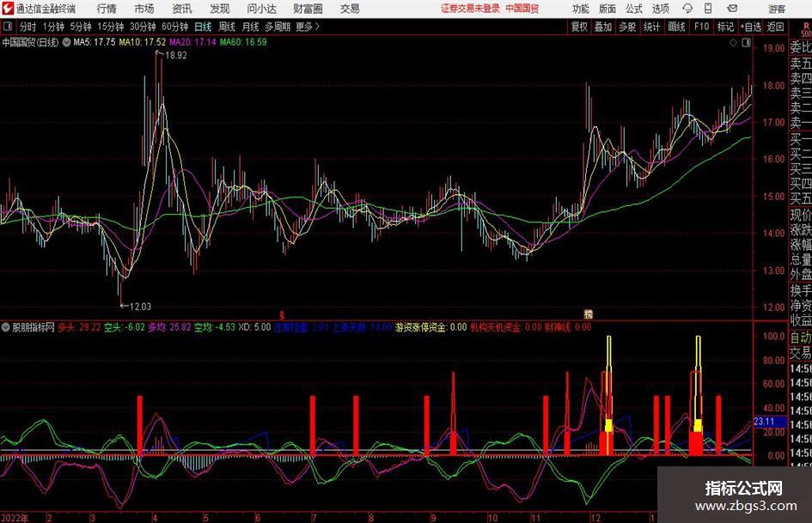Switch to the 分时 period tab
Viewport: 812px width, 523px height.
click(27, 27)
